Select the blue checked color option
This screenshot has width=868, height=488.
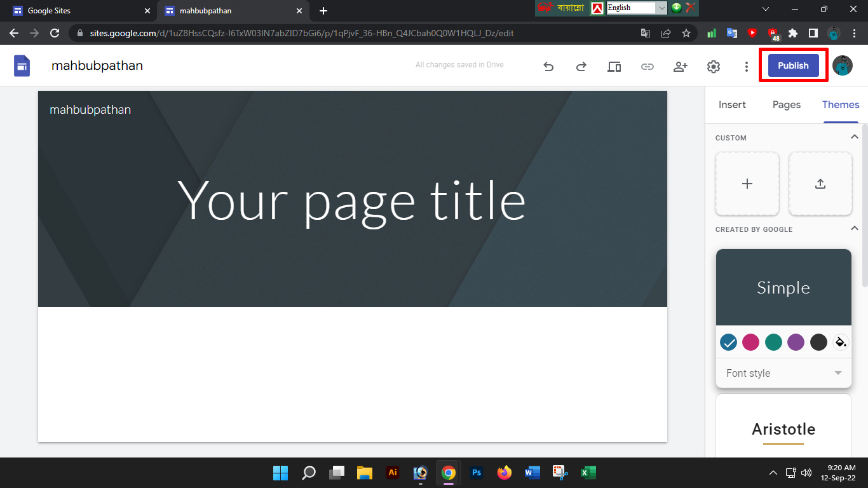point(728,342)
